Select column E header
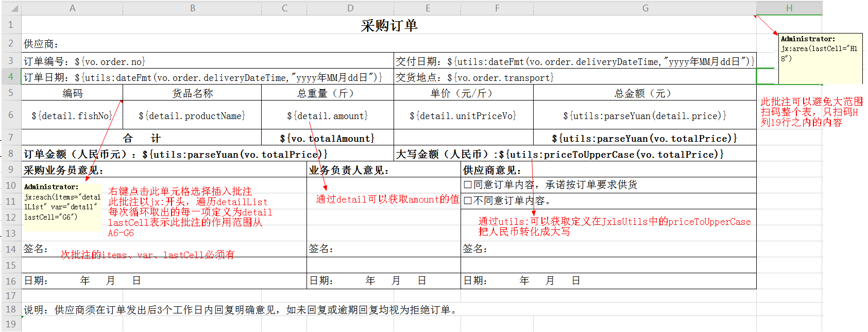Image resolution: width=868 pixels, height=332 pixels. 427,8
